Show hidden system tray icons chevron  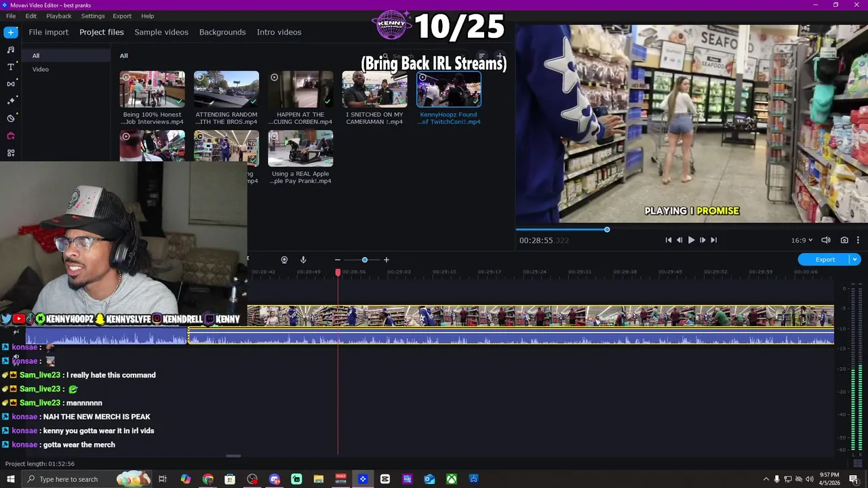pos(766,479)
